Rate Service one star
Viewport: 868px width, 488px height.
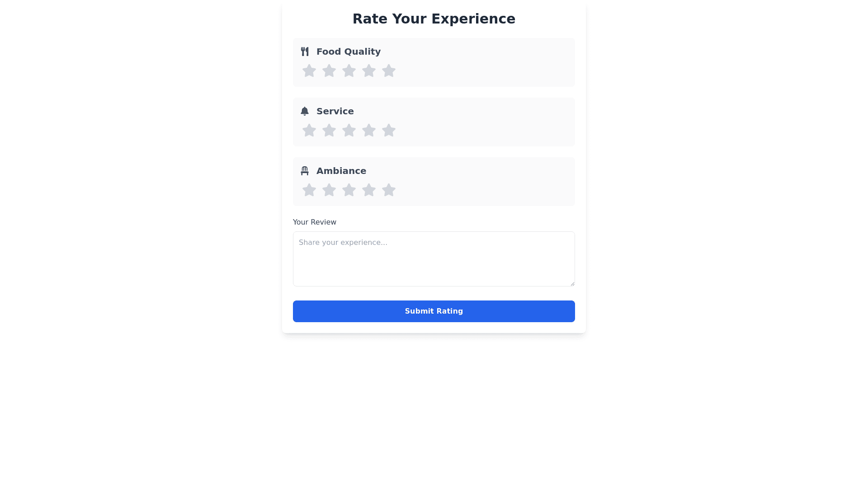309,131
